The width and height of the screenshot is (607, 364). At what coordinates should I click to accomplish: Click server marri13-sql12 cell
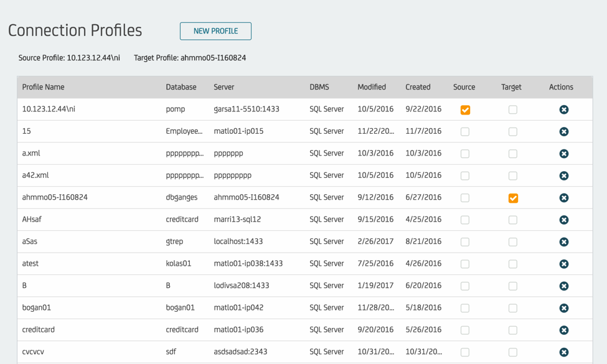click(x=237, y=219)
